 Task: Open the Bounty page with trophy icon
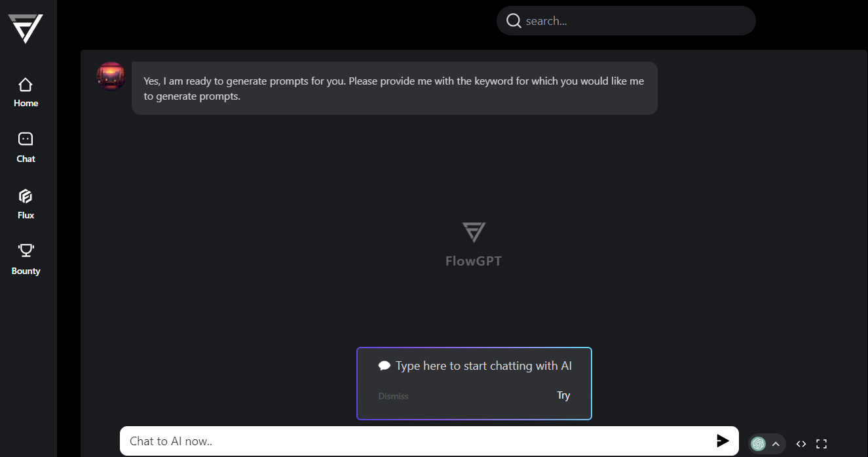coord(26,260)
